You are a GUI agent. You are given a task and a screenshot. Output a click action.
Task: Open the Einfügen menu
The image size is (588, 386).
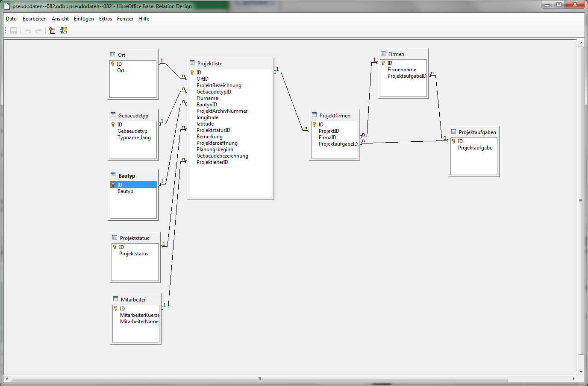click(x=84, y=19)
